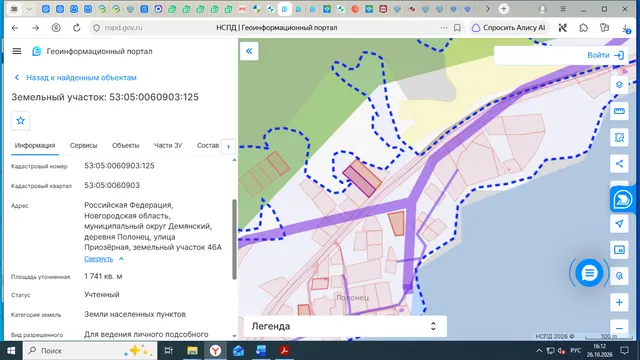Click the status value Учтенный

(x=102, y=295)
